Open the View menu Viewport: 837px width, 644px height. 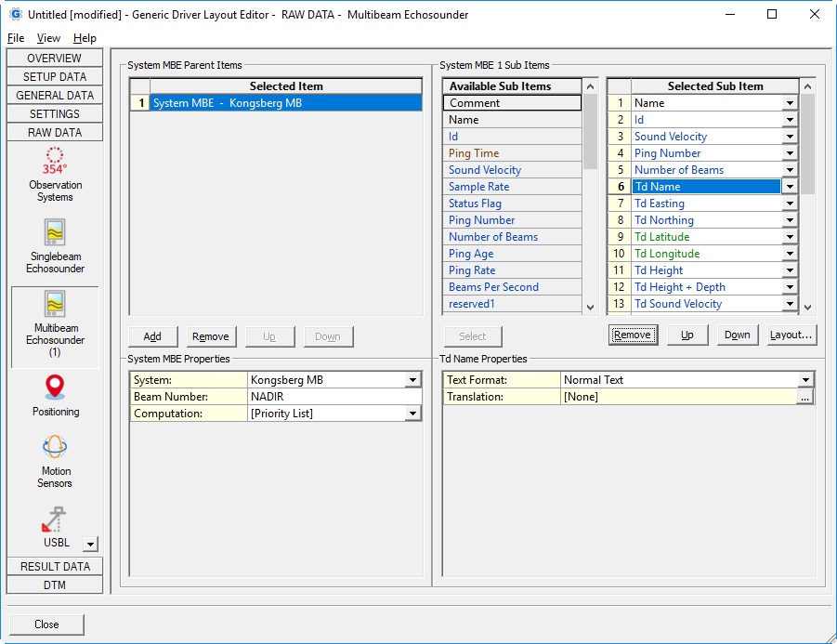(x=48, y=38)
